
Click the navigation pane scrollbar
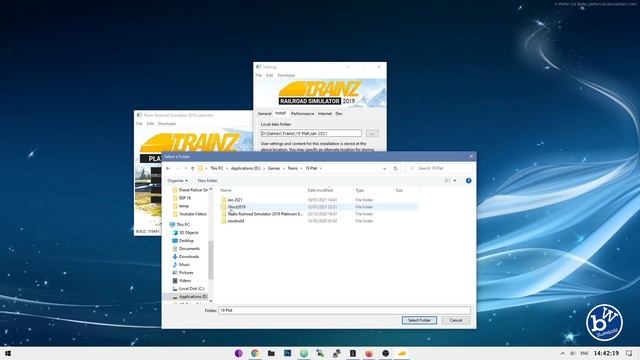[x=211, y=260]
